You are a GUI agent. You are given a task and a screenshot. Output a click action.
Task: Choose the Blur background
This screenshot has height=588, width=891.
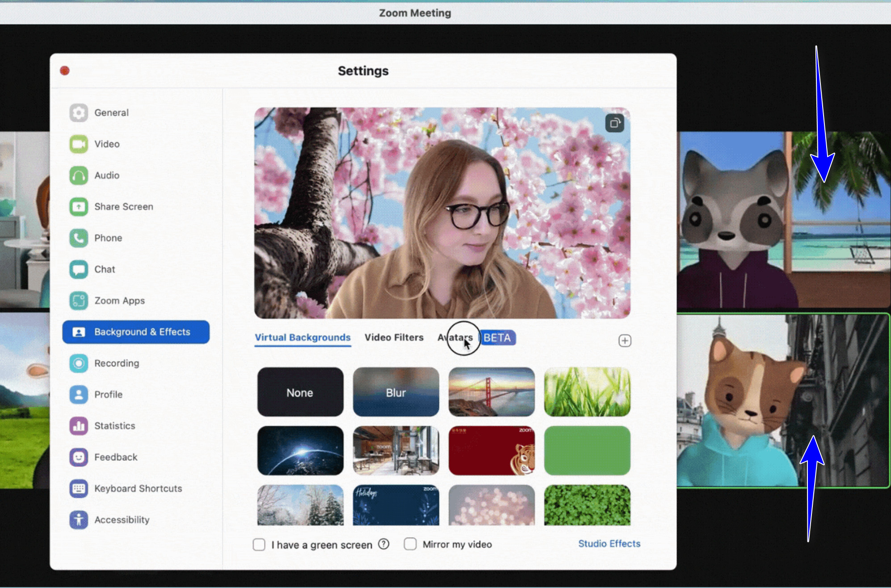point(396,392)
